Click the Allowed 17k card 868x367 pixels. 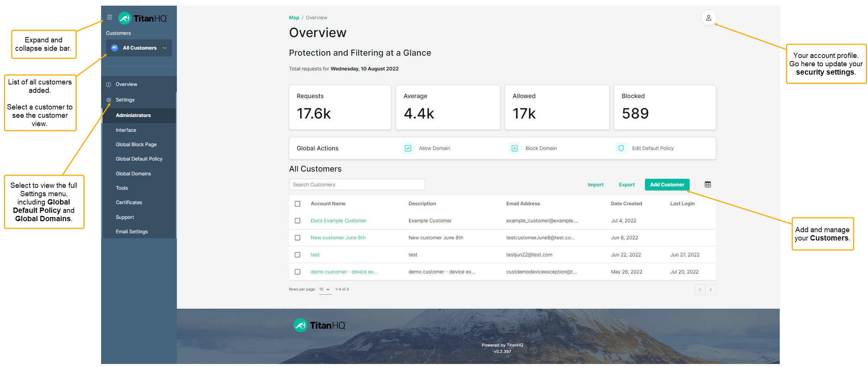click(557, 108)
